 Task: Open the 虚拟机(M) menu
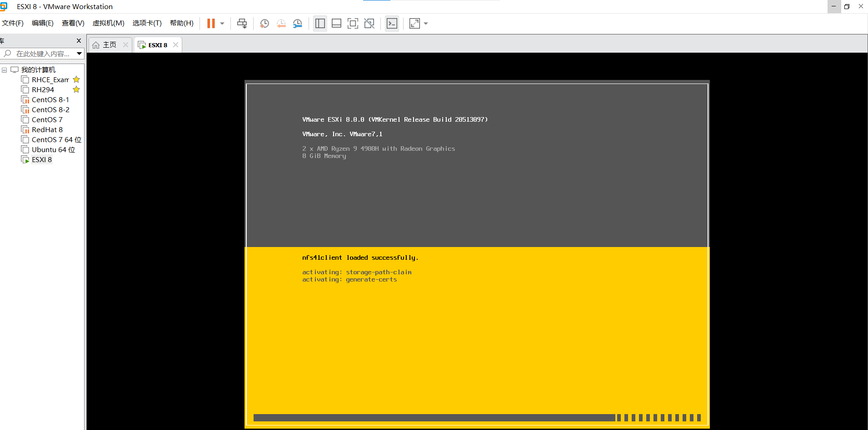coord(108,23)
